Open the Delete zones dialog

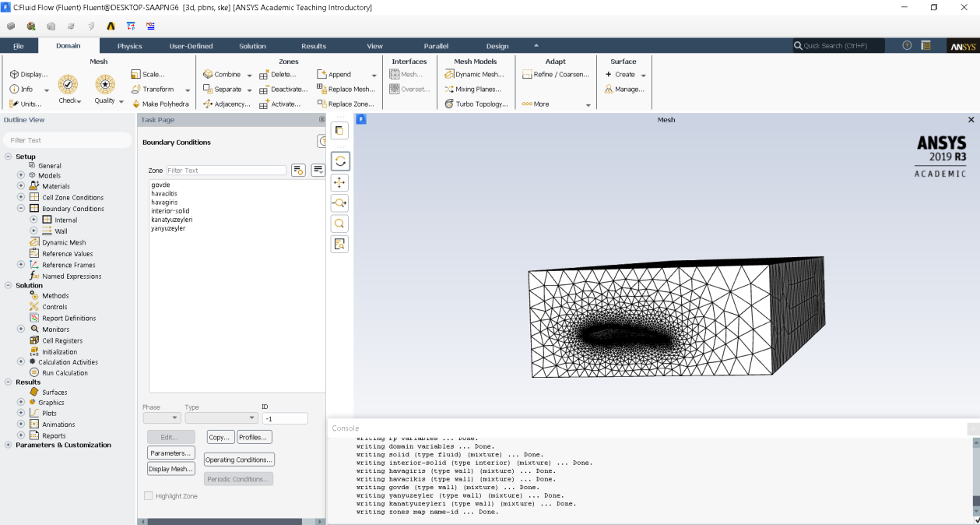[x=278, y=75]
